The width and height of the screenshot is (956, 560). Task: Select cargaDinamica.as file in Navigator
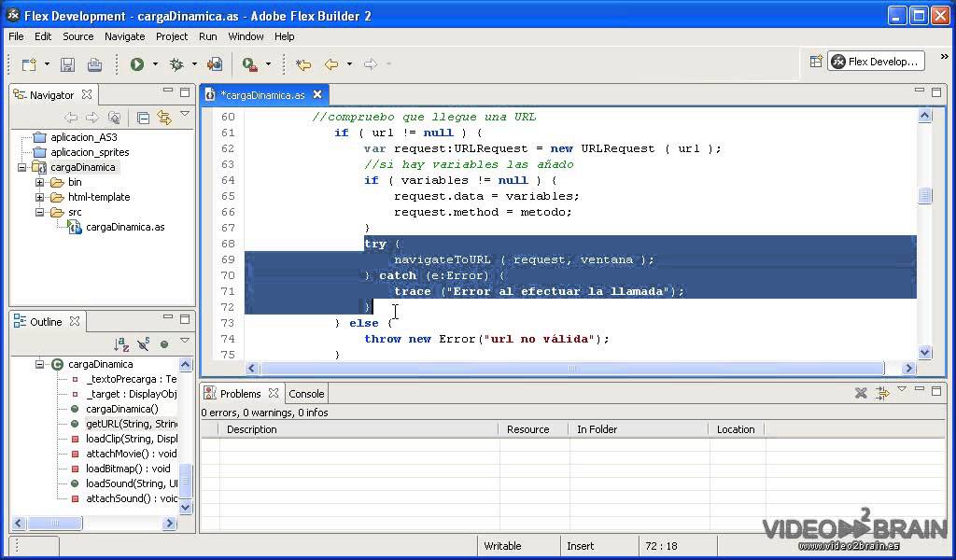pyautogui.click(x=125, y=227)
